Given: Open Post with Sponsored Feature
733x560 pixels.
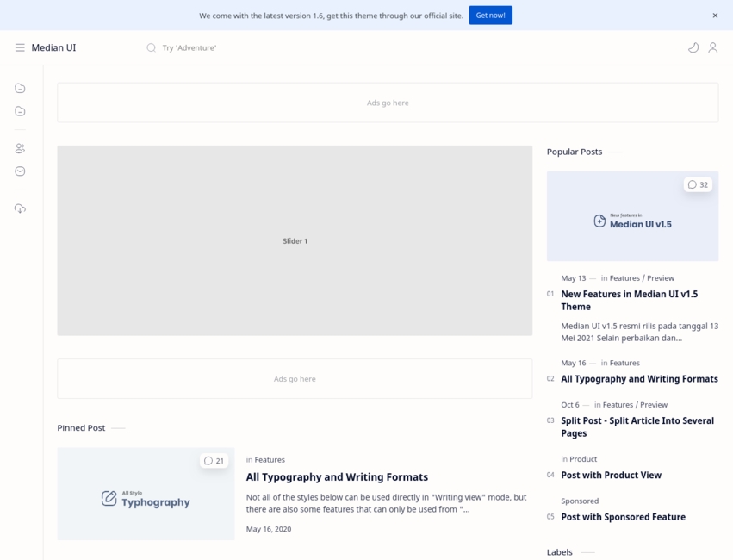Looking at the screenshot, I should (x=623, y=517).
